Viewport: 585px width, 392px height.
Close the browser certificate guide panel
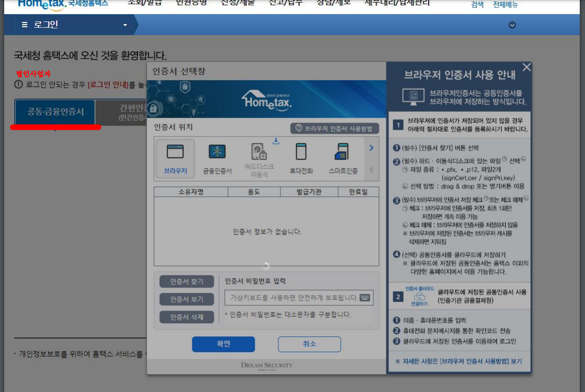[x=527, y=67]
